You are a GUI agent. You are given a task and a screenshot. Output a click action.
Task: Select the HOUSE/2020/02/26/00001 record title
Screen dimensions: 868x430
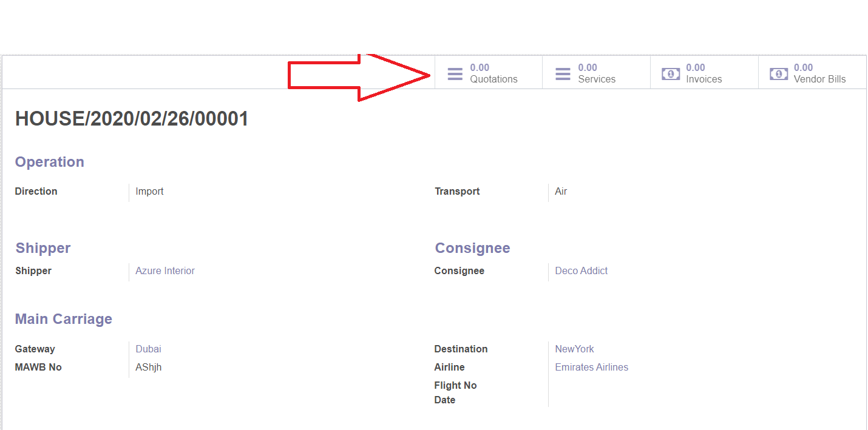coord(132,119)
